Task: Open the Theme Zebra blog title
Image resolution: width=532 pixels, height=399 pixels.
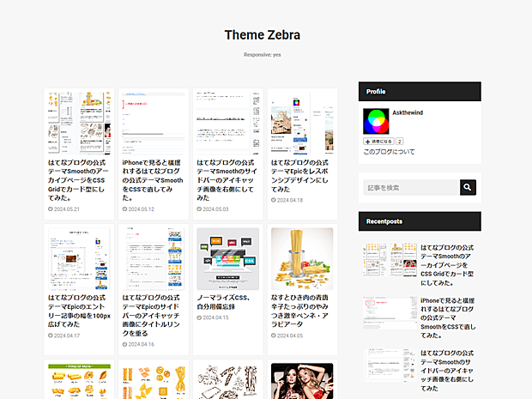Action: click(x=263, y=35)
